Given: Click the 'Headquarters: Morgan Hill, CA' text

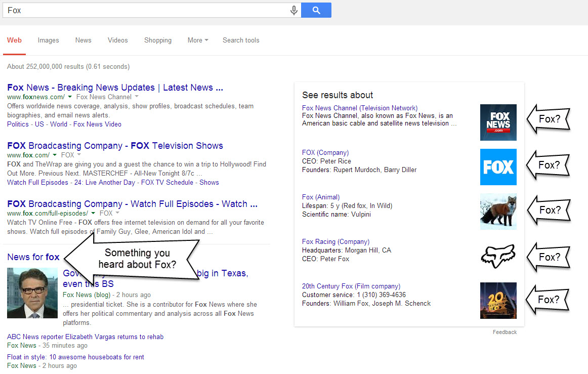Looking at the screenshot, I should pyautogui.click(x=347, y=250).
